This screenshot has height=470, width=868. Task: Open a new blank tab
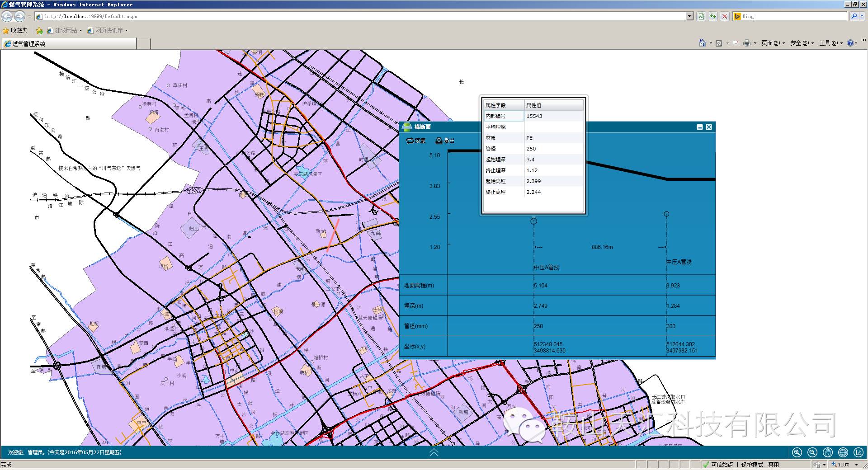point(144,44)
